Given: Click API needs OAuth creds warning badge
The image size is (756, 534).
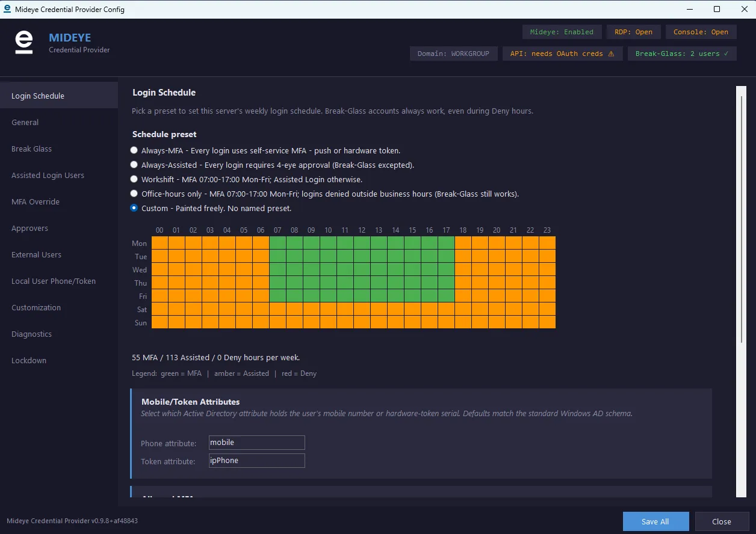Looking at the screenshot, I should point(562,54).
